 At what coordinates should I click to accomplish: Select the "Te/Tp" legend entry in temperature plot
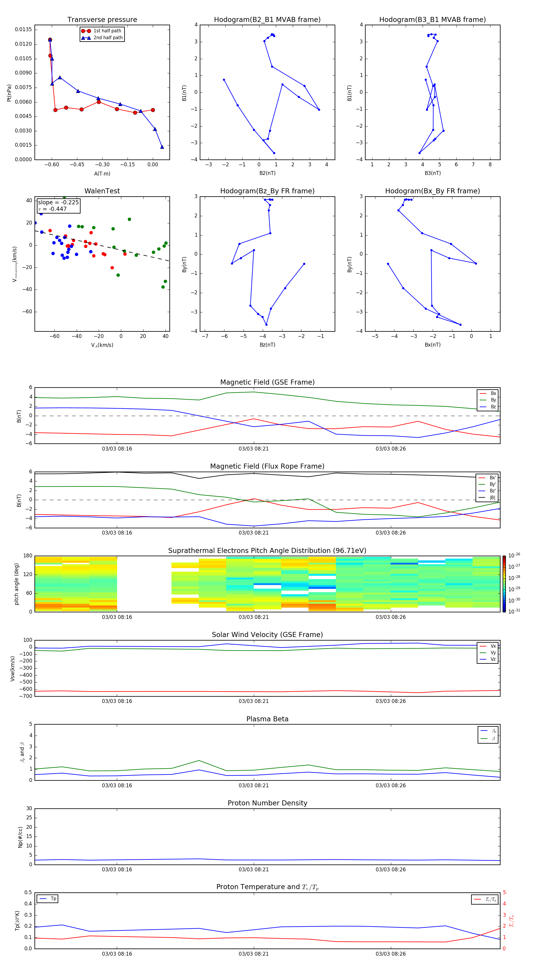click(x=485, y=899)
